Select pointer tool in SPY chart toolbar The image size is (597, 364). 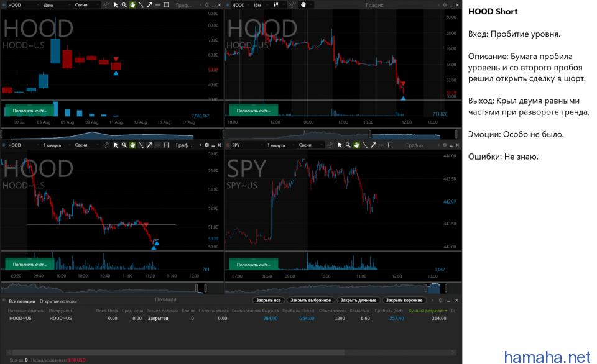(340, 145)
